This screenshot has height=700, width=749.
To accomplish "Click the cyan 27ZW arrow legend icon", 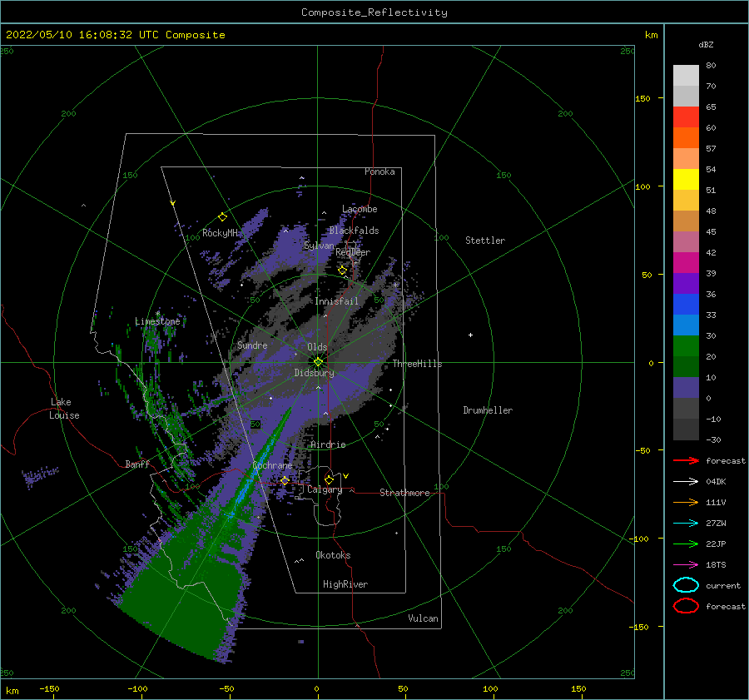I will click(x=686, y=524).
